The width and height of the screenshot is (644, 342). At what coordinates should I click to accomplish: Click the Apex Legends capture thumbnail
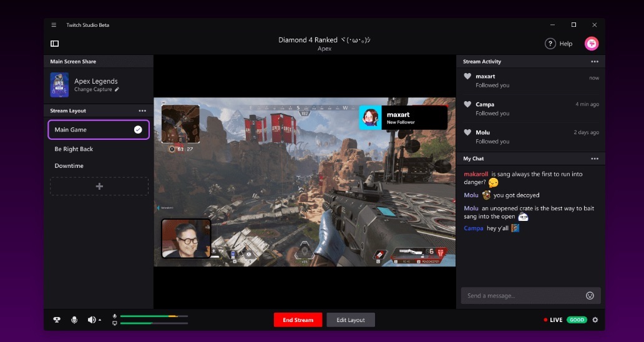[59, 85]
